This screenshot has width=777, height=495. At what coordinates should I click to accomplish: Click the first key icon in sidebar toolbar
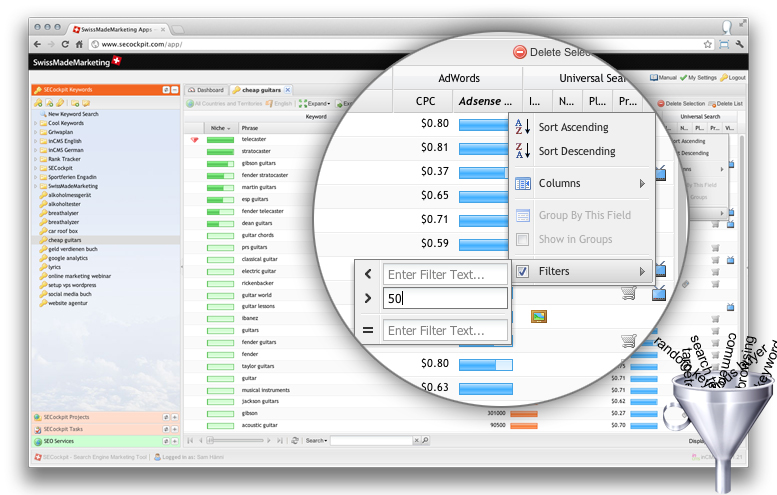click(38, 103)
